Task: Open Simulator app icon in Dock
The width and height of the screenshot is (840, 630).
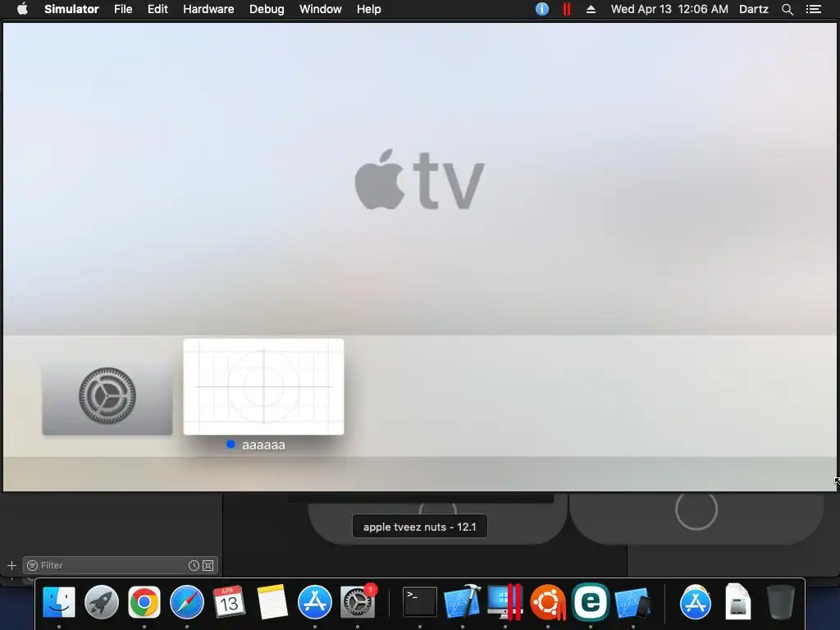Action: tap(632, 602)
